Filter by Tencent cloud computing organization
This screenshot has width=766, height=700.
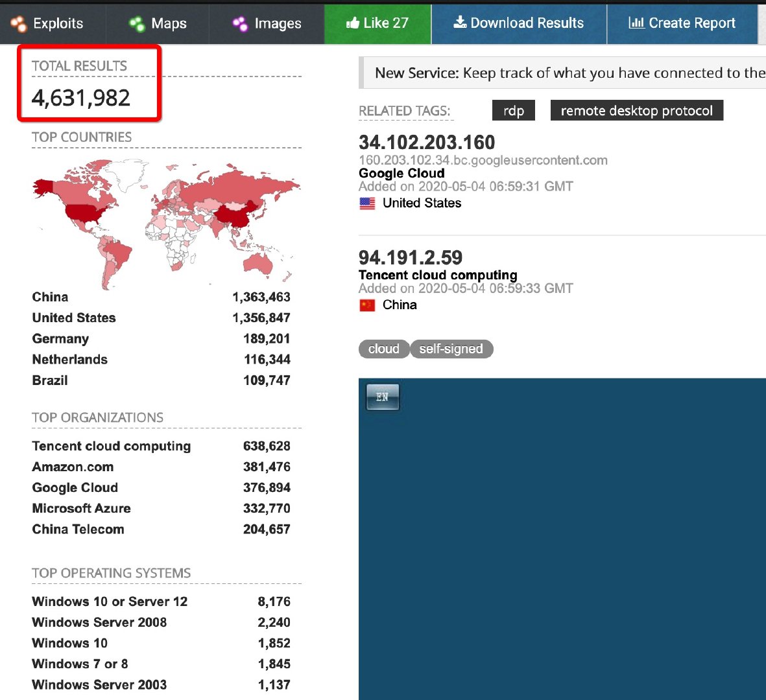click(112, 447)
